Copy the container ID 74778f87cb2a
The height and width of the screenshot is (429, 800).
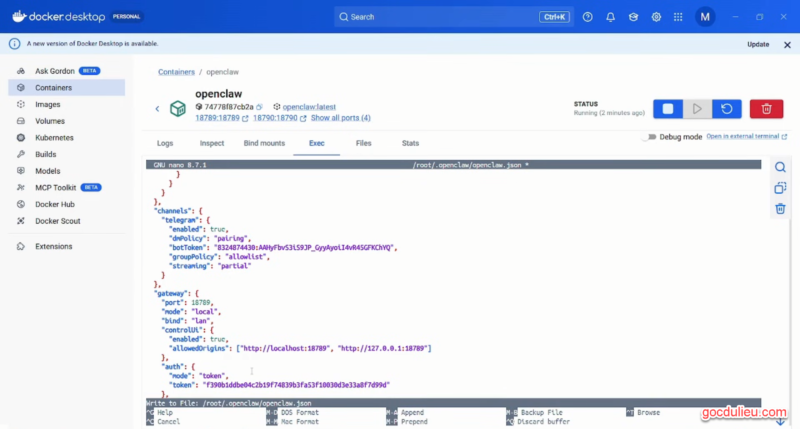(x=259, y=106)
